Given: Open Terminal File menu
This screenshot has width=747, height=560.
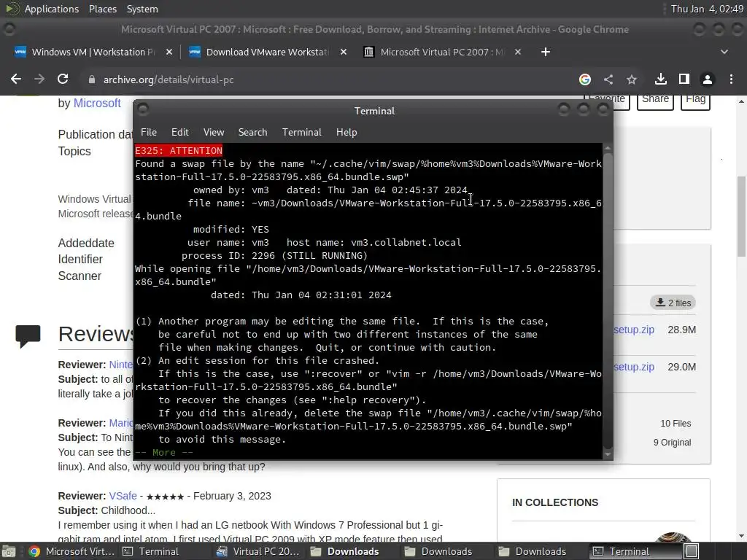Looking at the screenshot, I should pyautogui.click(x=149, y=132).
